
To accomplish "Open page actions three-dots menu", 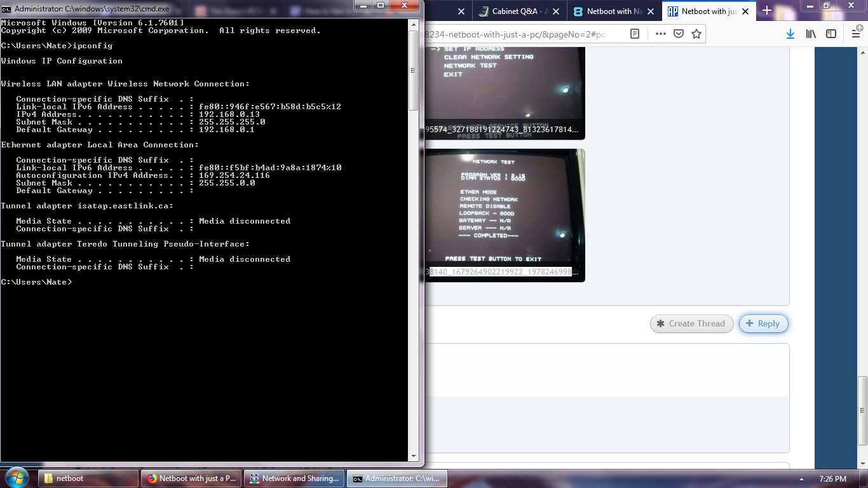I will pyautogui.click(x=660, y=34).
